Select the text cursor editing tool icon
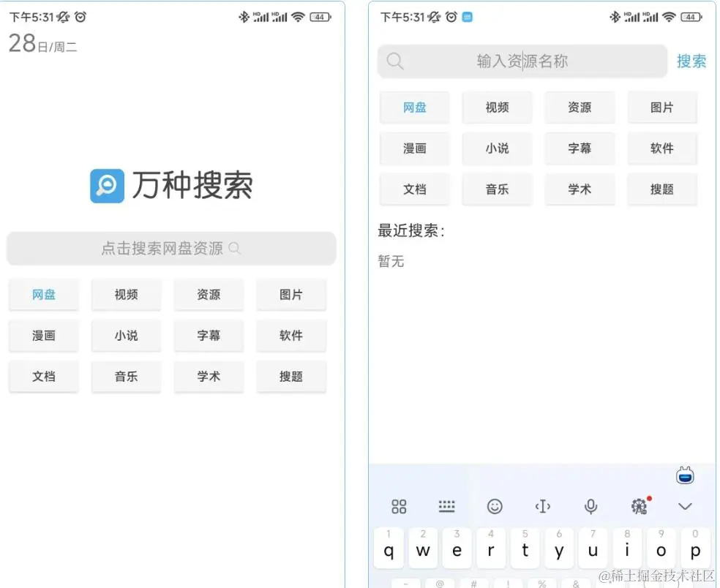This screenshot has height=588, width=720. [543, 506]
